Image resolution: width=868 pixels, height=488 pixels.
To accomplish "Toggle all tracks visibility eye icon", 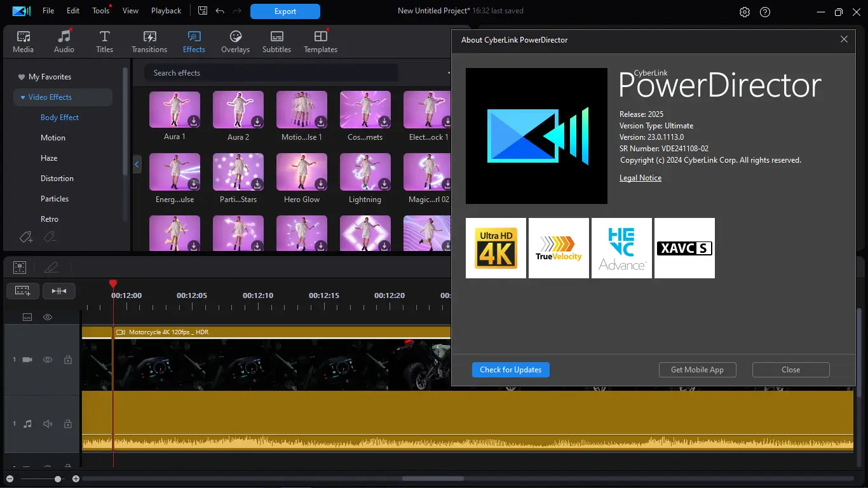I will click(48, 317).
